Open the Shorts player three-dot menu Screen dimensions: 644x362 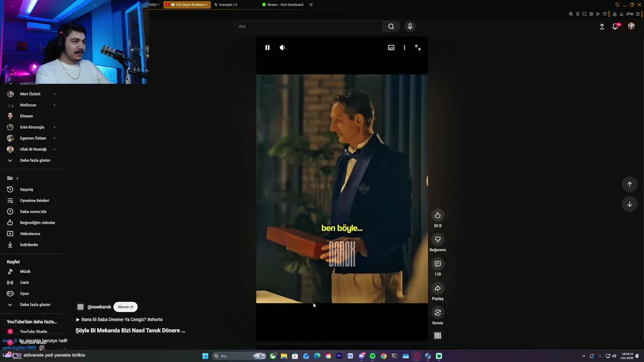point(405,48)
